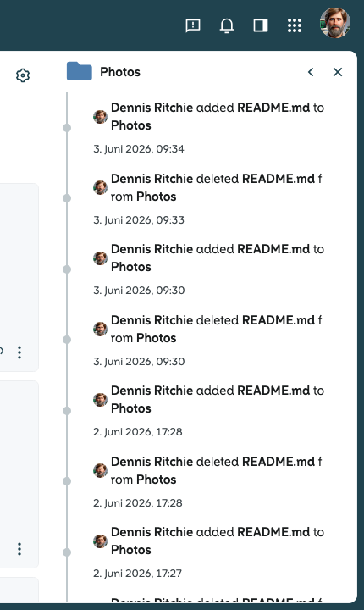Click README.md in the 09:33 deleted activity
364x610 pixels.
[279, 179]
